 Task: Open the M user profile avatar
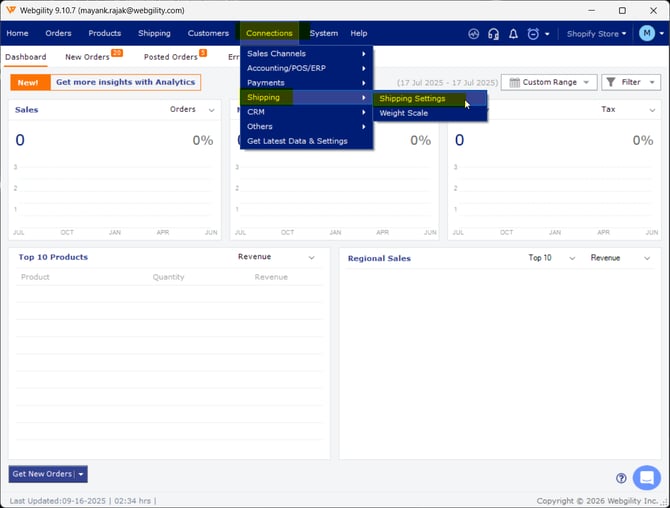(646, 33)
